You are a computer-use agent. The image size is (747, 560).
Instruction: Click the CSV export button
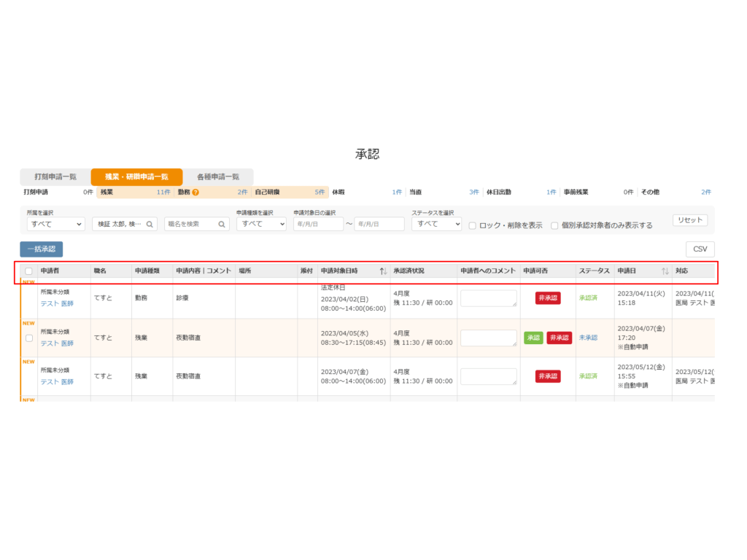(700, 249)
